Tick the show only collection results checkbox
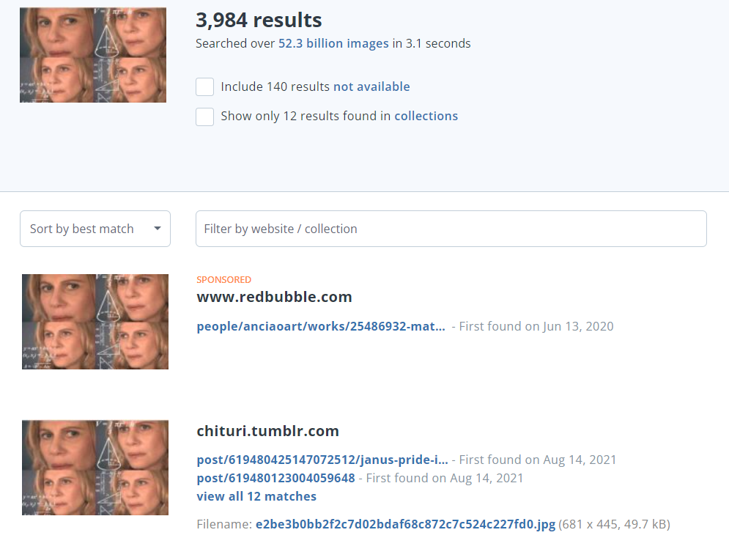 click(x=204, y=117)
